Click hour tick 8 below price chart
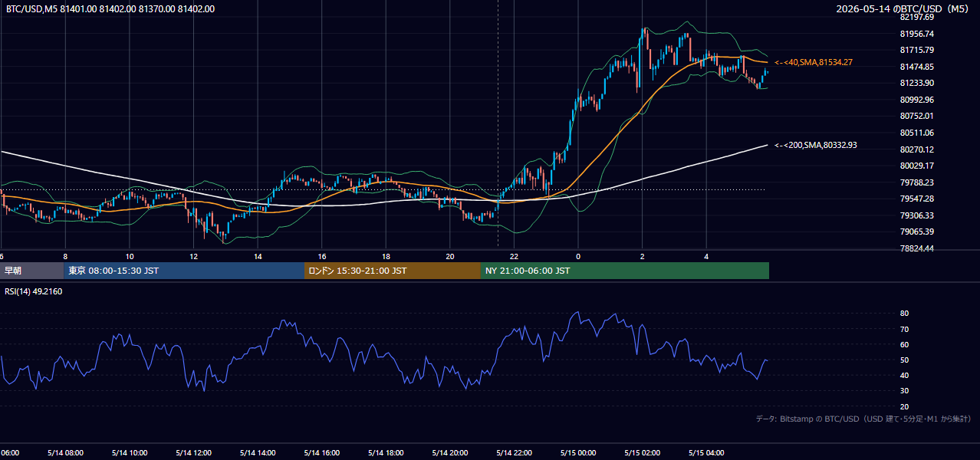This screenshot has width=980, height=460. tap(65, 256)
